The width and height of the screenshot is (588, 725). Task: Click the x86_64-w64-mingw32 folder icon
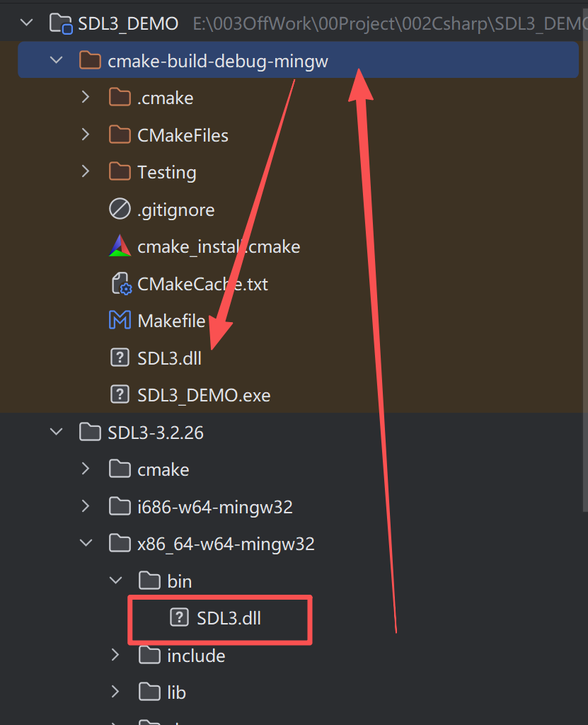120,543
